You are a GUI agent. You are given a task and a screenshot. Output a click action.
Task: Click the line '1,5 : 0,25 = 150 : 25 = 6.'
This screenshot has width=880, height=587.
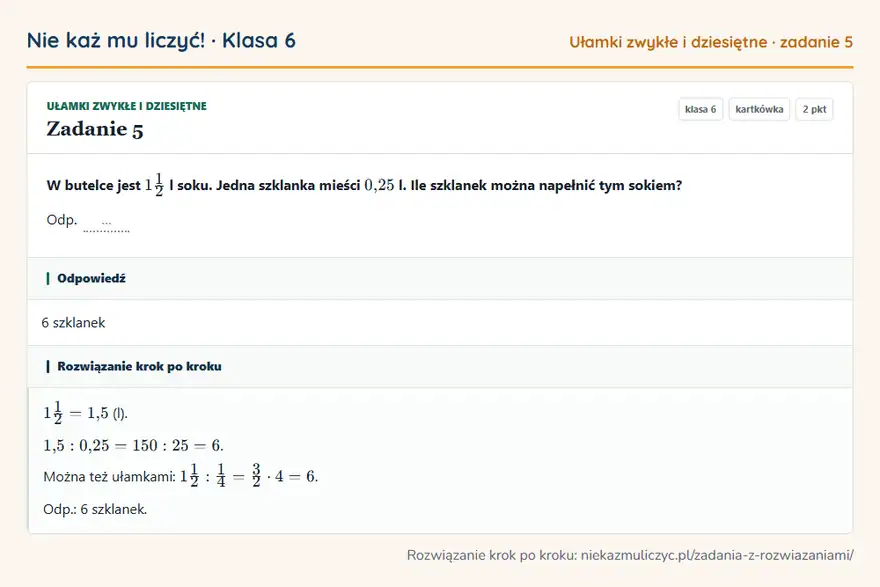[x=134, y=446]
